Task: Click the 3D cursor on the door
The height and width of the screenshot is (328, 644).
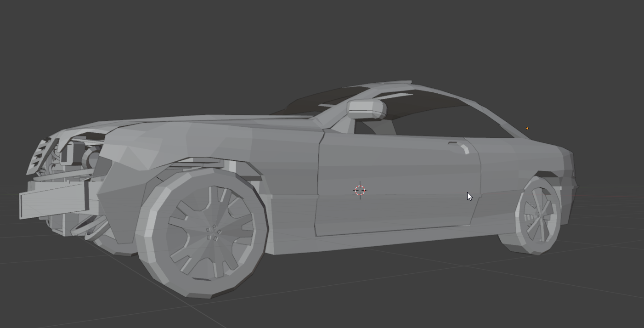Action: (x=360, y=190)
